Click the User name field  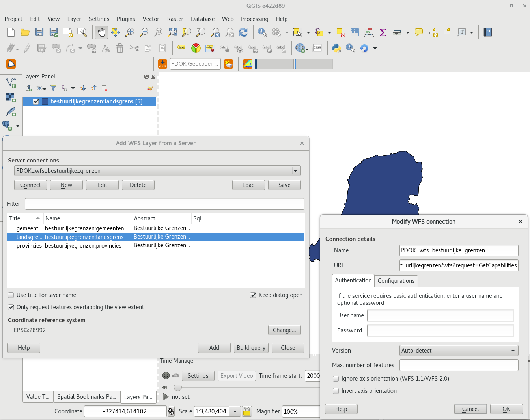440,315
